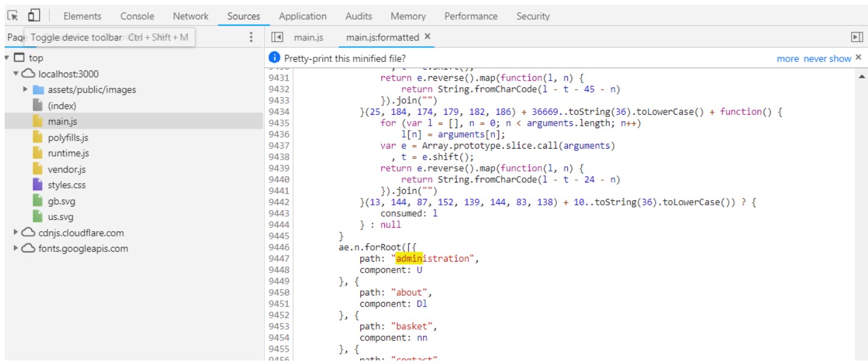Expand the cdnjs.cloudflare.com domain
This screenshot has height=364, width=868.
click(16, 232)
